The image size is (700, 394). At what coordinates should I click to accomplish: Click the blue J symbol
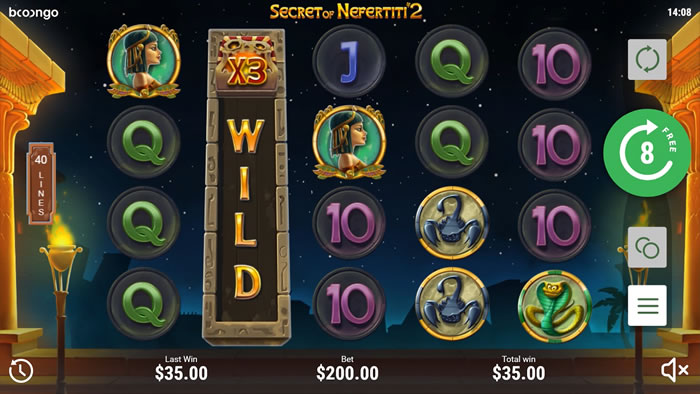349,62
